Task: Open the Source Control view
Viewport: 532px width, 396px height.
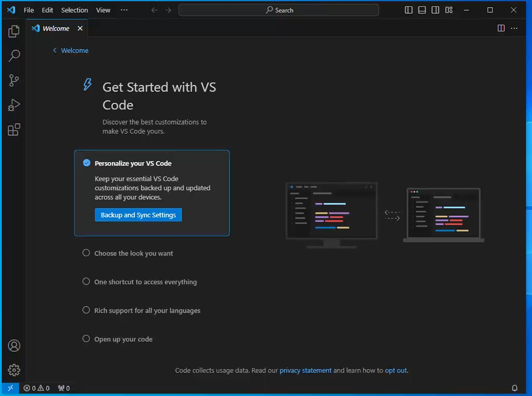Action: [14, 80]
